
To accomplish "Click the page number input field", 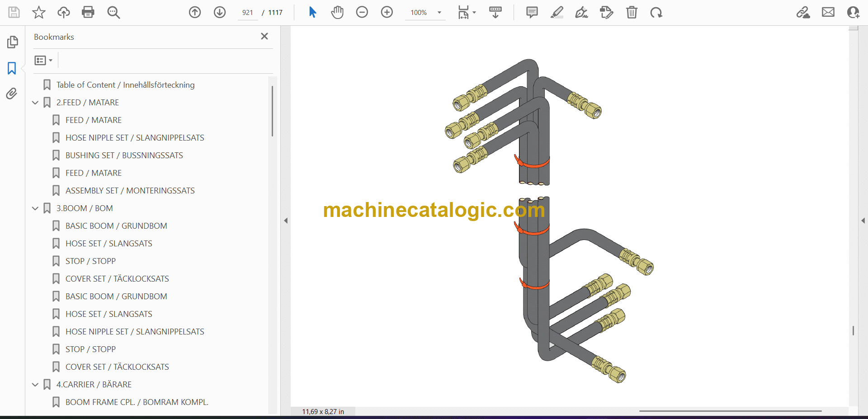I will tap(247, 13).
